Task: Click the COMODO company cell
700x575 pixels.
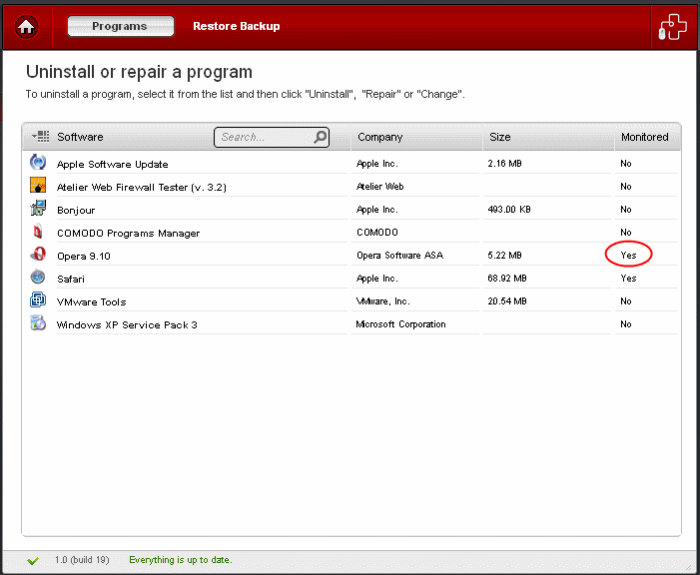Action: point(377,233)
